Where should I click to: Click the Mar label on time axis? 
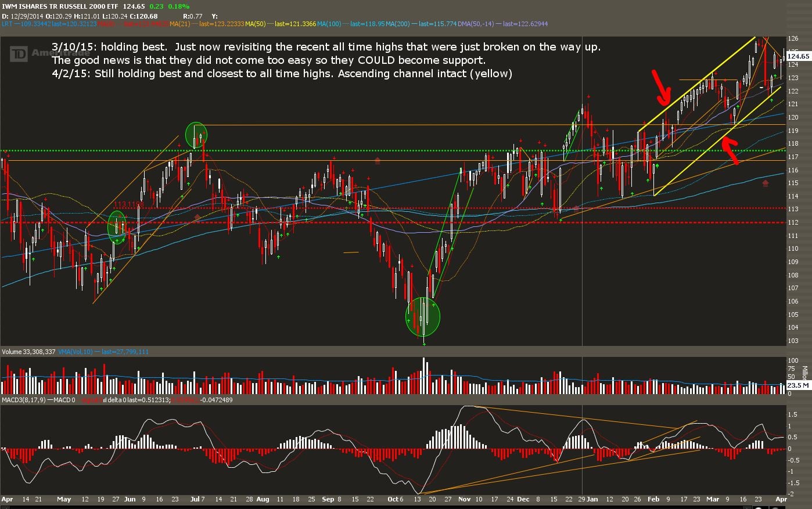click(x=713, y=499)
